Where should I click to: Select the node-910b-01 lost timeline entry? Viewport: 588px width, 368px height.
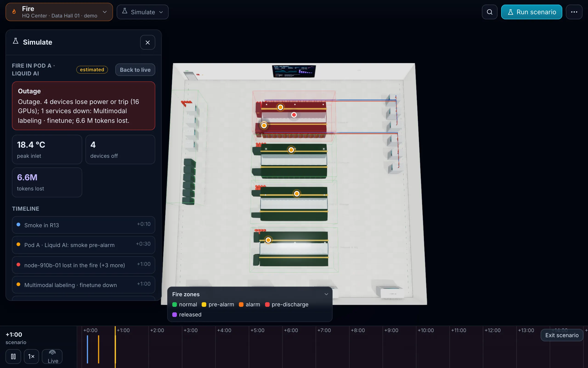(x=84, y=265)
